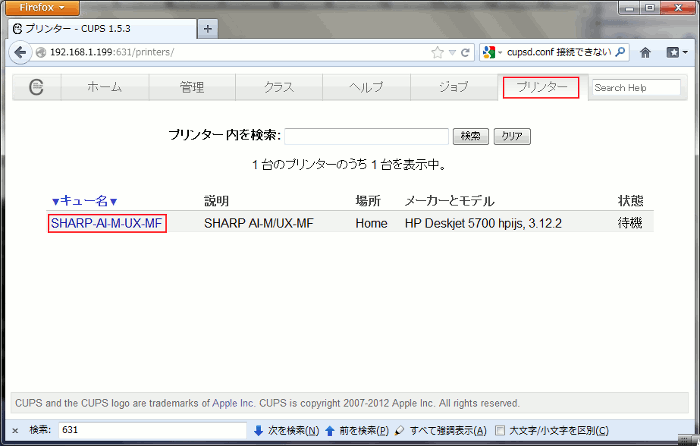Viewport: 700px width, 446px height.
Task: Click the Search Help input field
Action: point(635,88)
